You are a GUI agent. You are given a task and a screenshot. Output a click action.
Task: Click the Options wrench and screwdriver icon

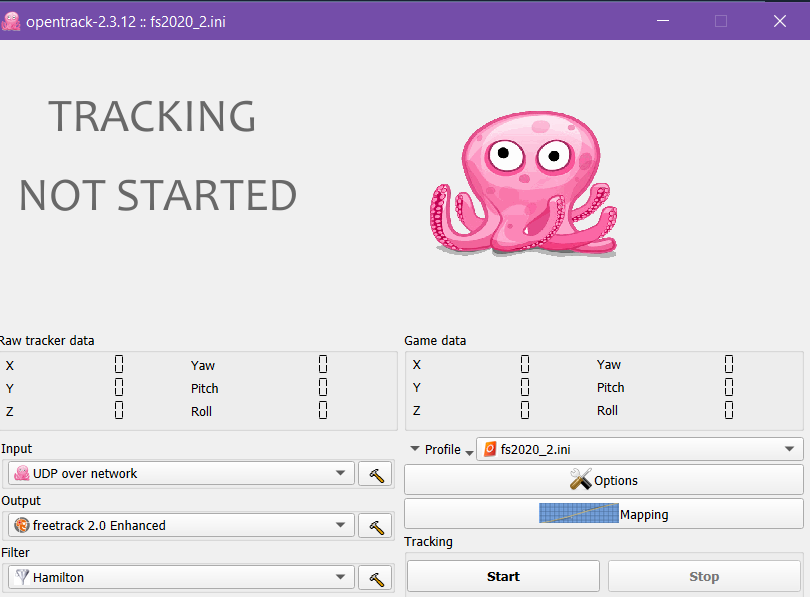[580, 479]
